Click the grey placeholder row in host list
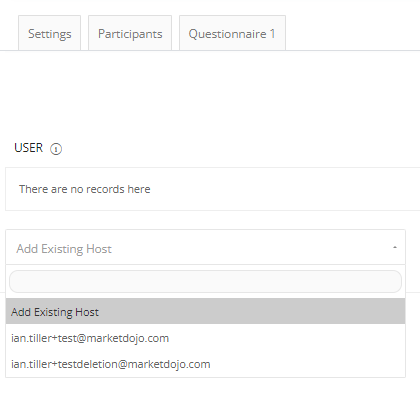This screenshot has width=420, height=393. click(x=205, y=311)
